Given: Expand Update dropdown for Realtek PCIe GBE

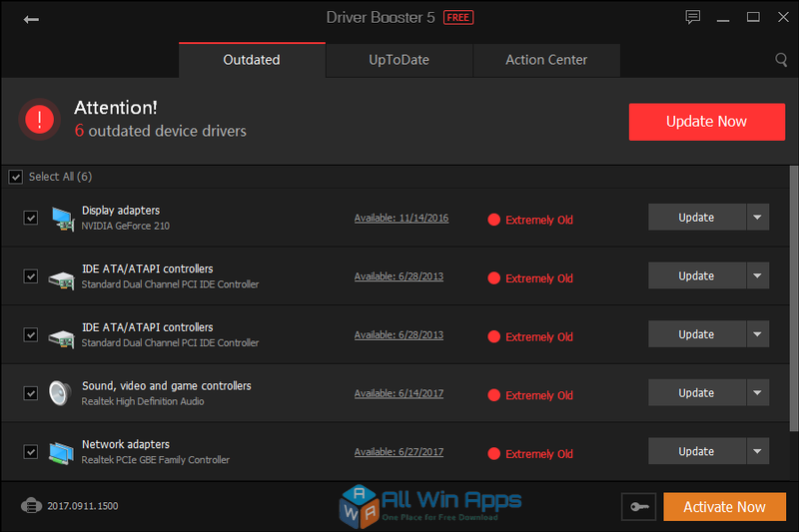Looking at the screenshot, I should pyautogui.click(x=758, y=451).
